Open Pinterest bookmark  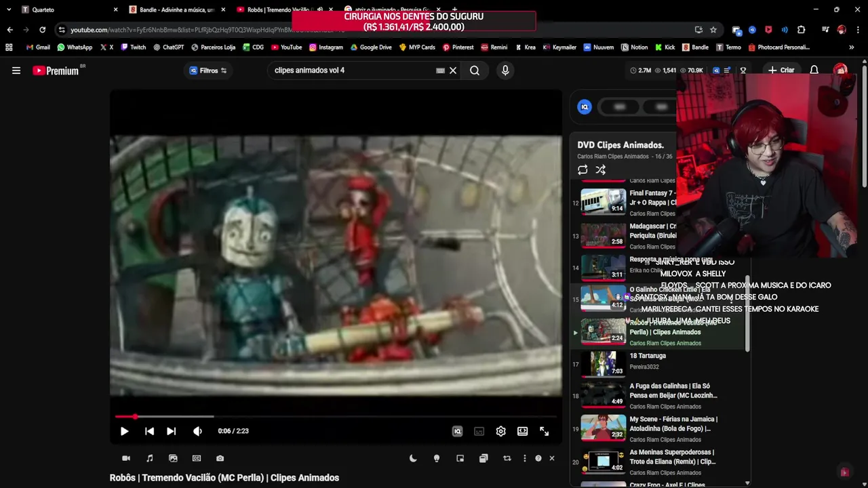click(458, 47)
